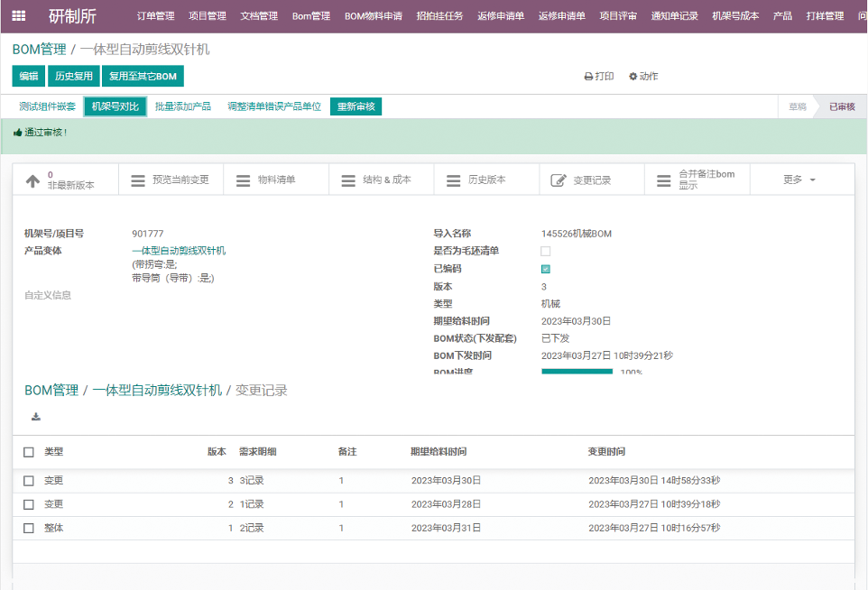Open the 一体型自动剪线双针机 product variant link

(179, 251)
